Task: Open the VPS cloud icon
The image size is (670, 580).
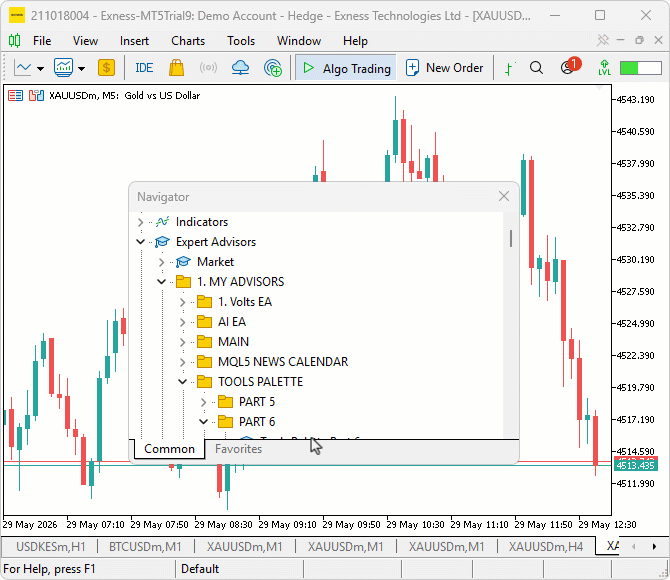Action: coord(241,68)
